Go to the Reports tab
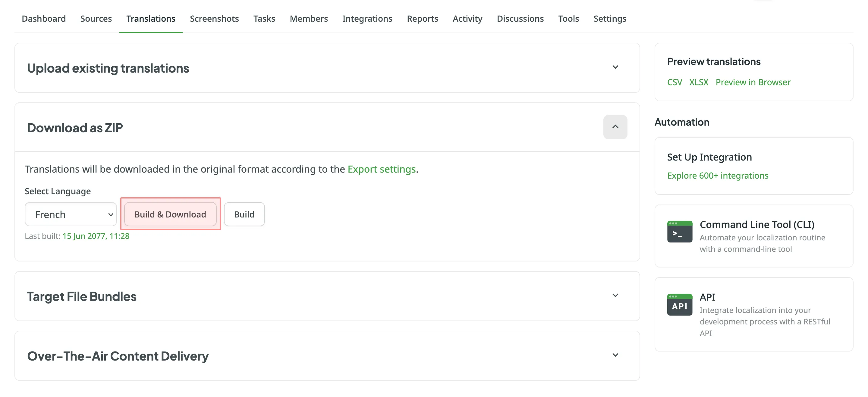The image size is (868, 397). pos(423,18)
